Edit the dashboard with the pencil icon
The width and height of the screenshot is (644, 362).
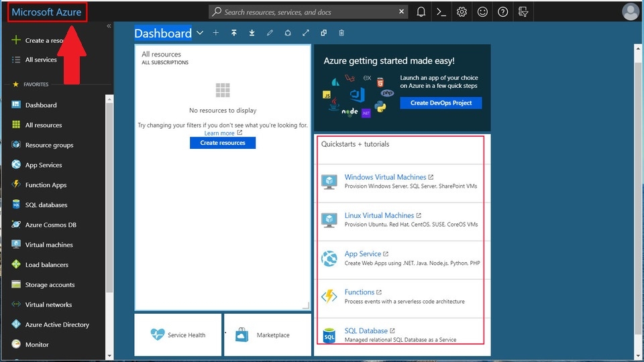270,33
